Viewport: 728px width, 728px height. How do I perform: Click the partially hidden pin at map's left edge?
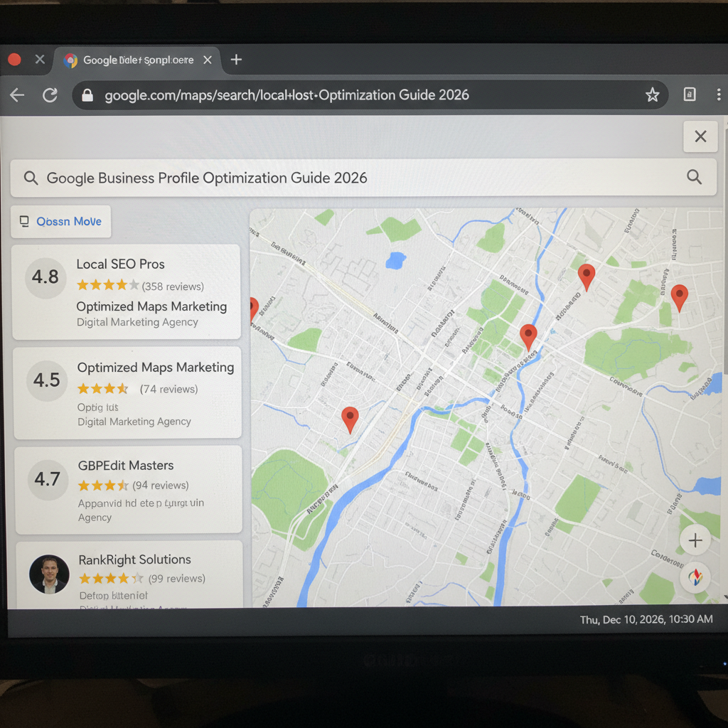[254, 309]
